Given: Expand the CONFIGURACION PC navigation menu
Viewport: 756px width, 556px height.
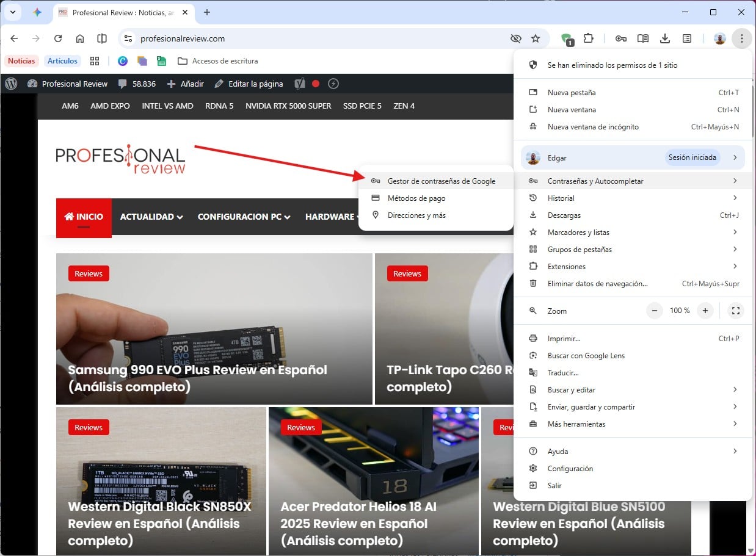Looking at the screenshot, I should pyautogui.click(x=244, y=217).
